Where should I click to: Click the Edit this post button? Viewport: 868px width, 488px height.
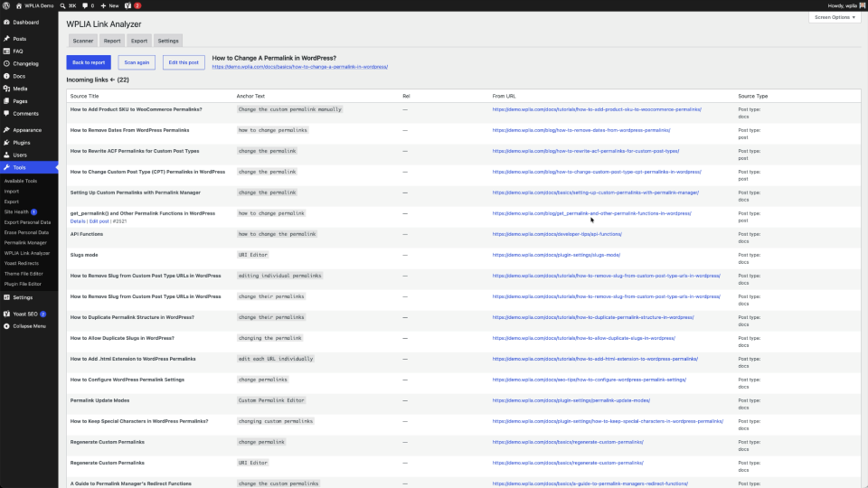click(x=184, y=62)
